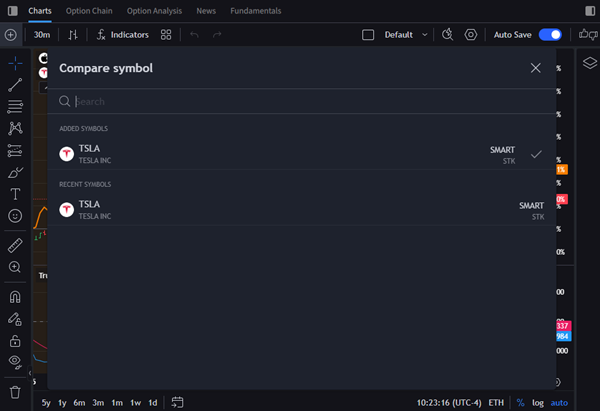Select TSLA under Added Symbols
Screen dimensions: 600x411
click(x=302, y=154)
